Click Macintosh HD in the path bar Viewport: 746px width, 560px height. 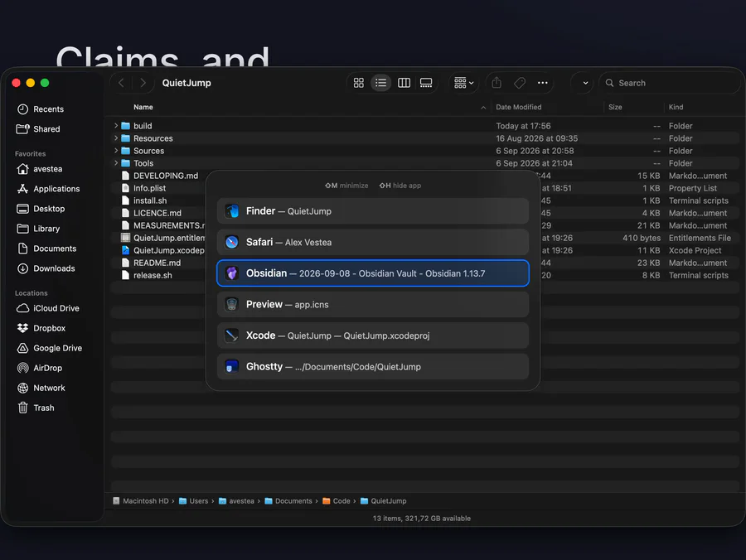click(141, 501)
